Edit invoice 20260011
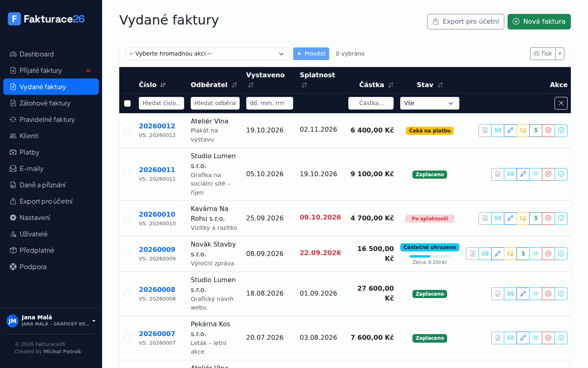 click(x=523, y=174)
